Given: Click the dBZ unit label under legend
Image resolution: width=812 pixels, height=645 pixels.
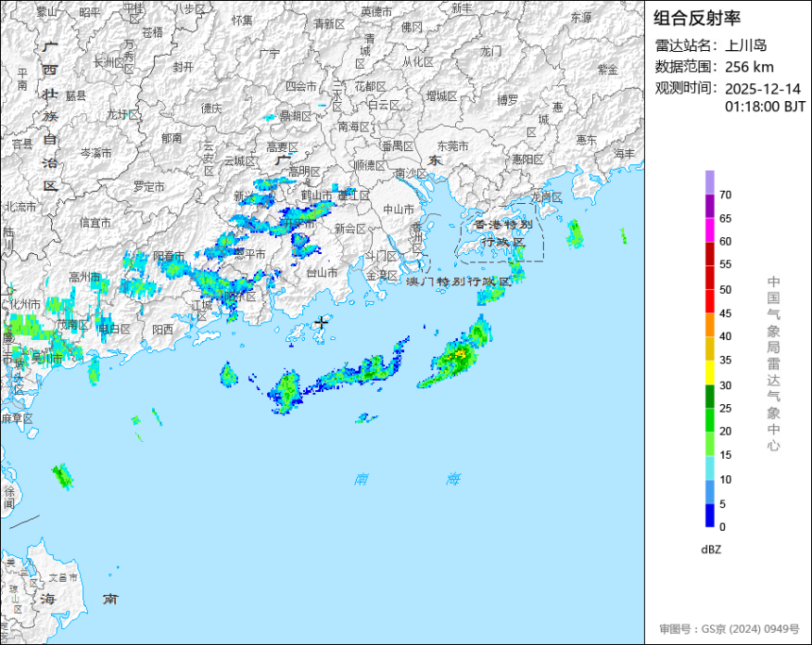Looking at the screenshot, I should 711,550.
